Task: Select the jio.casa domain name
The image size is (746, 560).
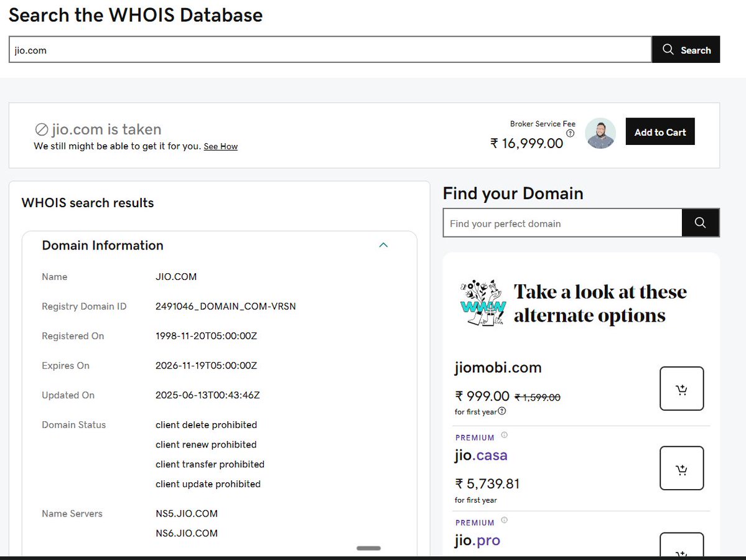Action: coord(480,455)
